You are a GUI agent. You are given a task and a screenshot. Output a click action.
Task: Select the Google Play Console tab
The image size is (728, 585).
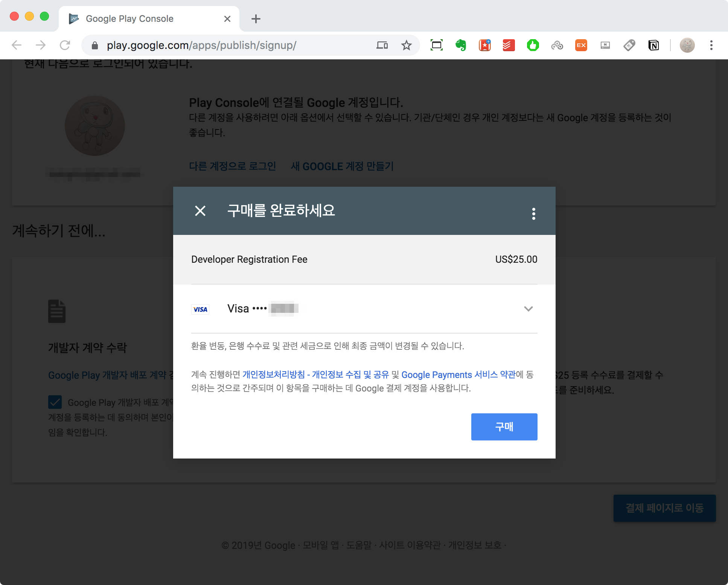[x=129, y=19]
